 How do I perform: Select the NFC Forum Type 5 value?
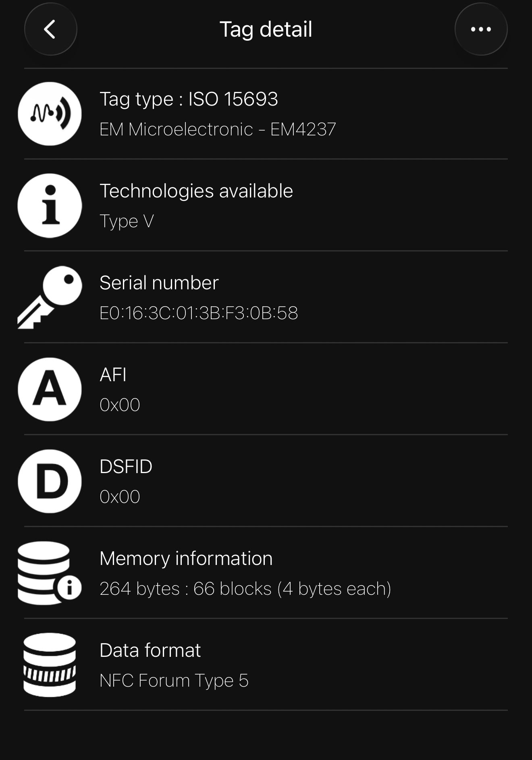[x=174, y=681]
